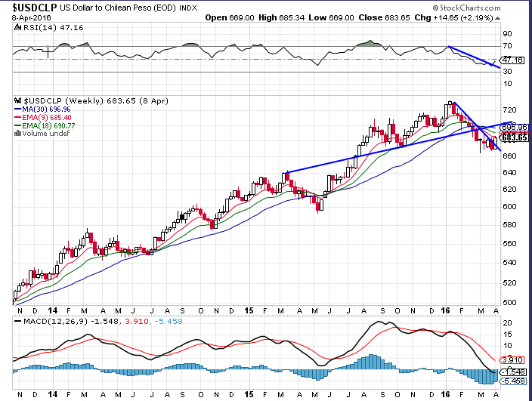Click the 660 price axis label
Screen dimensions: 532x401
click(509, 156)
